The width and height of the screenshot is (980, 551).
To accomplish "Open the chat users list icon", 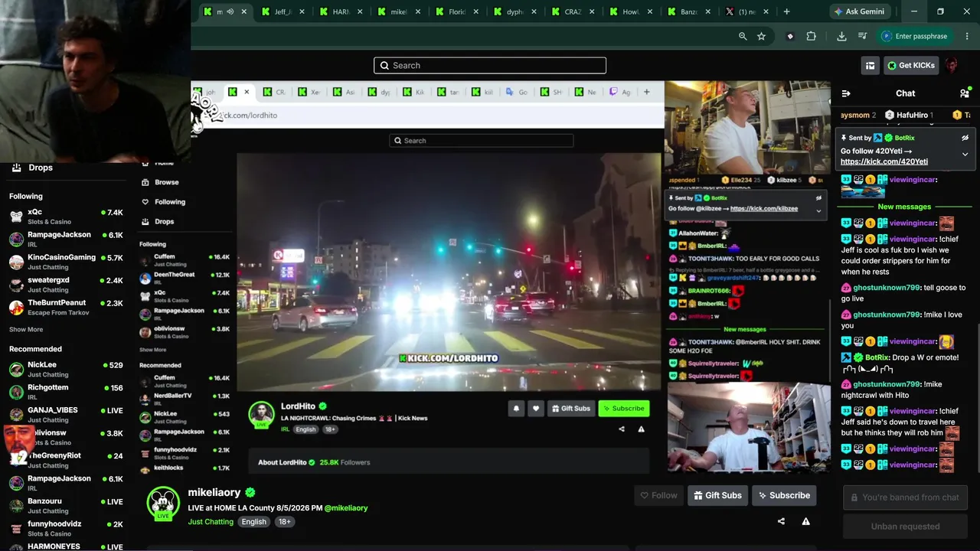I will [965, 93].
